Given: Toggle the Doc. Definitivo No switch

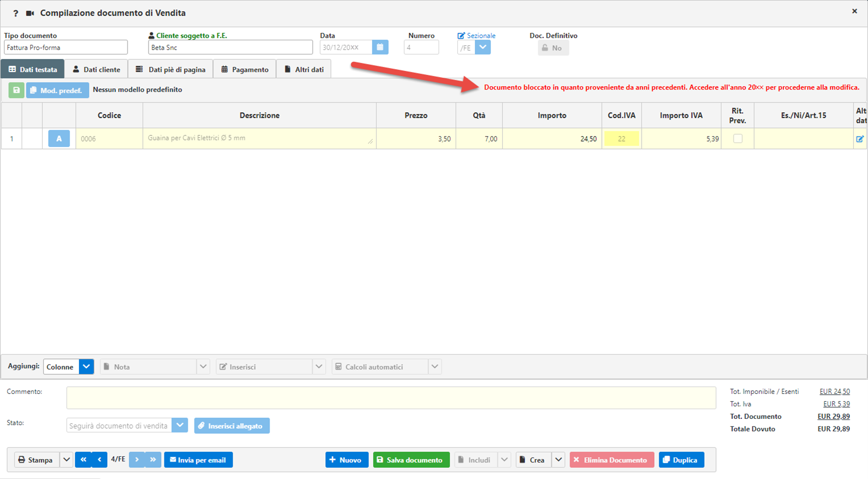Looking at the screenshot, I should (x=553, y=48).
